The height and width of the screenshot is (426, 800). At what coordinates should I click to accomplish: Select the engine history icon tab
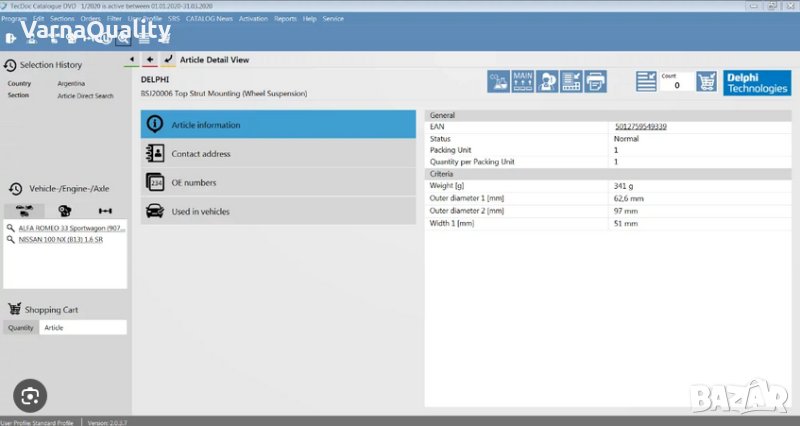pyautogui.click(x=65, y=211)
